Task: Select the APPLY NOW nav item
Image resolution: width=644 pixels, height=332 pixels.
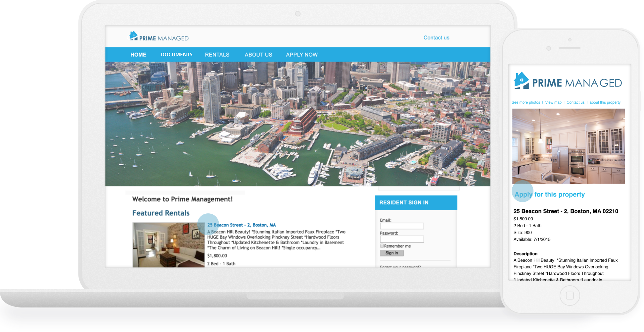Action: (302, 55)
